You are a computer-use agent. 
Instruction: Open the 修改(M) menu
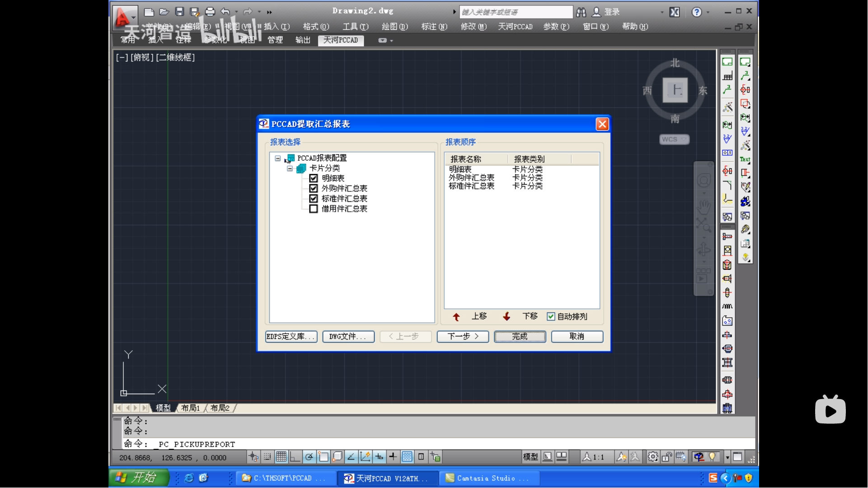pos(474,27)
